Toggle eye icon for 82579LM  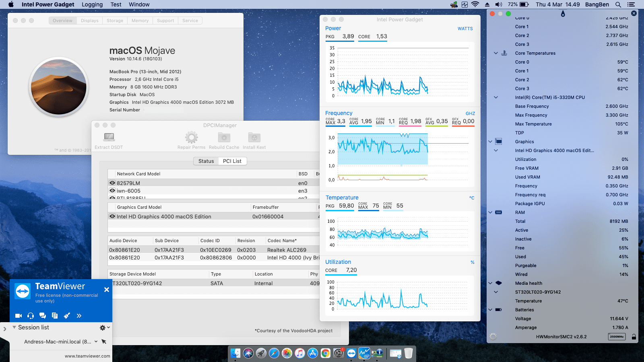(x=112, y=183)
